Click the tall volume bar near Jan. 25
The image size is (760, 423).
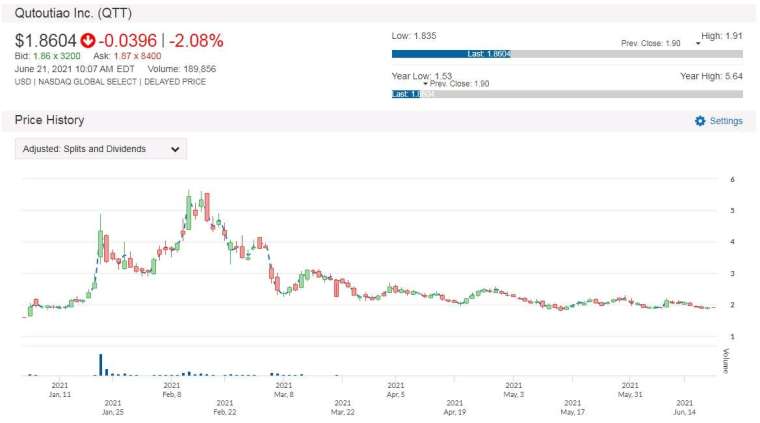pos(101,365)
